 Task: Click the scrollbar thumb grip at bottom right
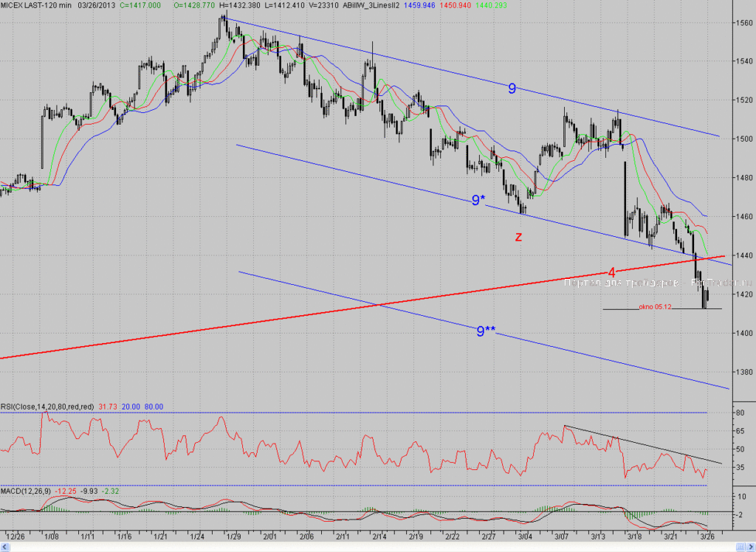pos(740,547)
